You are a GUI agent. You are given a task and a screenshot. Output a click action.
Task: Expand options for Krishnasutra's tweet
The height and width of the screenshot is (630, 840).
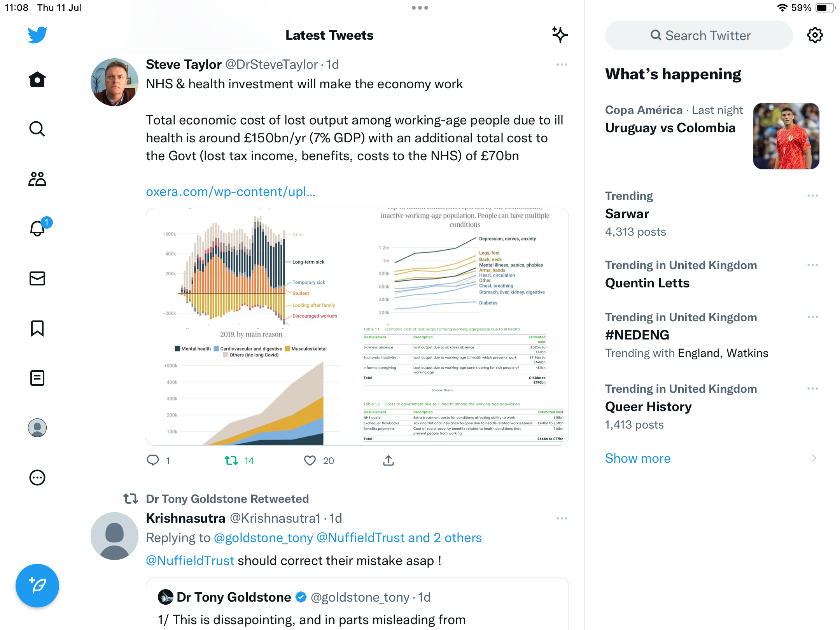click(x=562, y=518)
